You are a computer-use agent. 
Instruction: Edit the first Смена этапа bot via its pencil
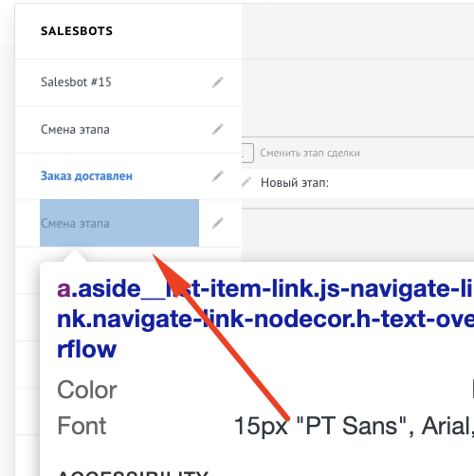coord(218,129)
